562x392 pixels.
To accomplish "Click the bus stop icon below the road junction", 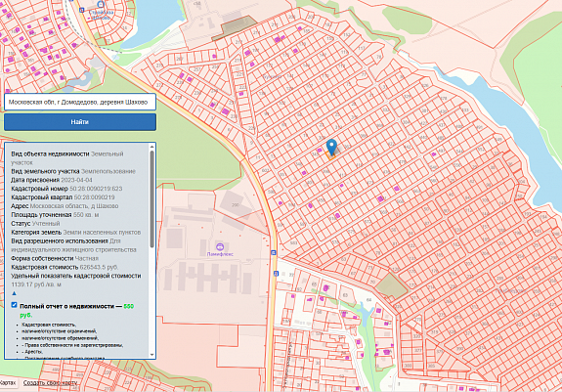I will (276, 274).
